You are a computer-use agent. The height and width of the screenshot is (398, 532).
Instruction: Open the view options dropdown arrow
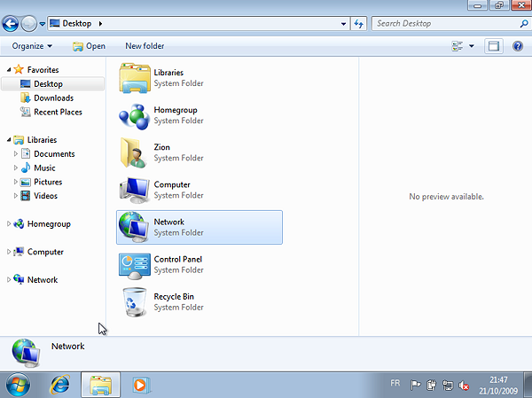click(x=472, y=46)
